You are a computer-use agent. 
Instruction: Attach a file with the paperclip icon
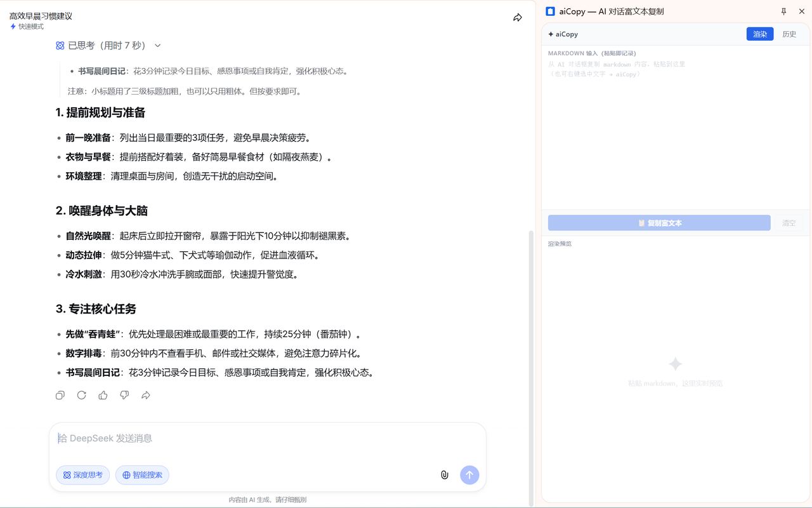point(443,474)
